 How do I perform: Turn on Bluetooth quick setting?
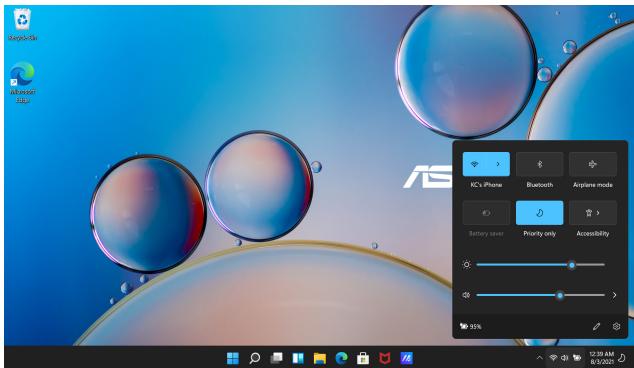(x=539, y=164)
